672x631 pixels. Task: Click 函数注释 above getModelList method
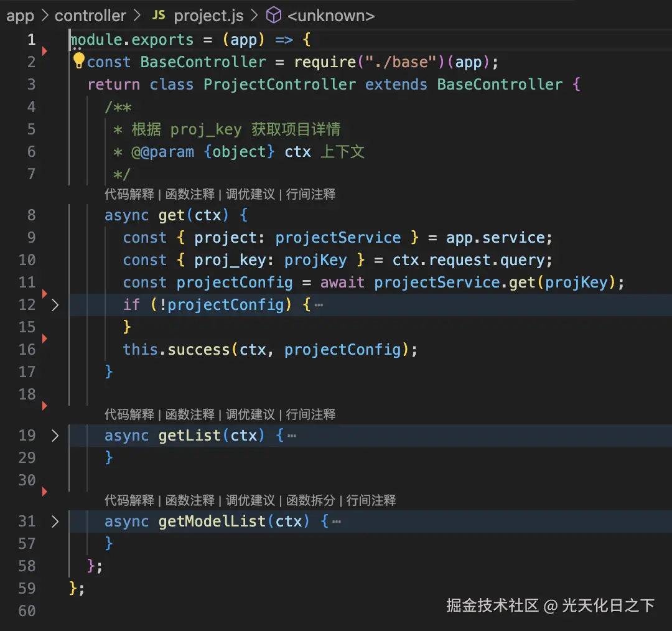(190, 500)
